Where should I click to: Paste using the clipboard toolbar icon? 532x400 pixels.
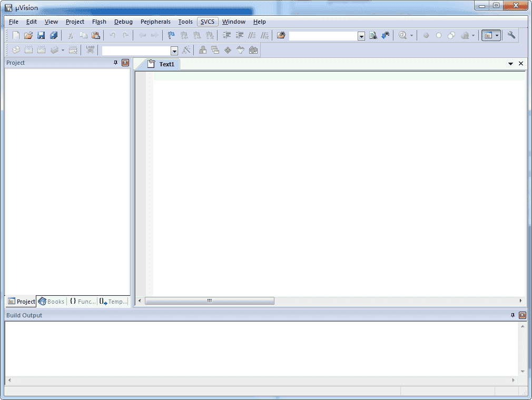click(95, 35)
